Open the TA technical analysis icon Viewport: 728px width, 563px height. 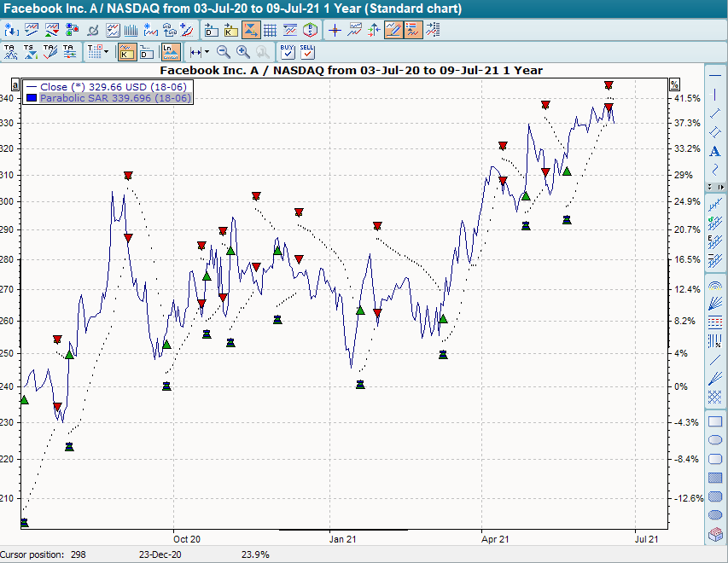pos(10,52)
